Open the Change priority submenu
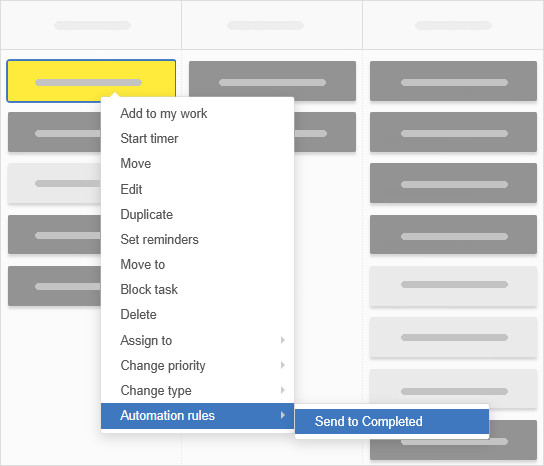This screenshot has height=466, width=544. tap(197, 365)
